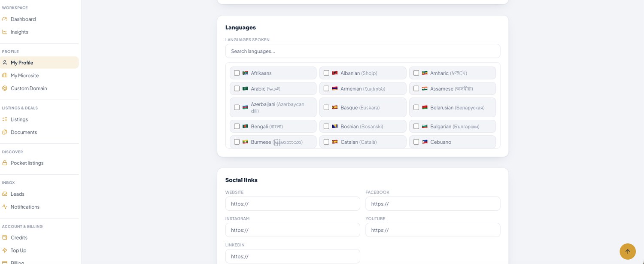
Task: Tick the Assamese checkbox
Action: coord(416,88)
